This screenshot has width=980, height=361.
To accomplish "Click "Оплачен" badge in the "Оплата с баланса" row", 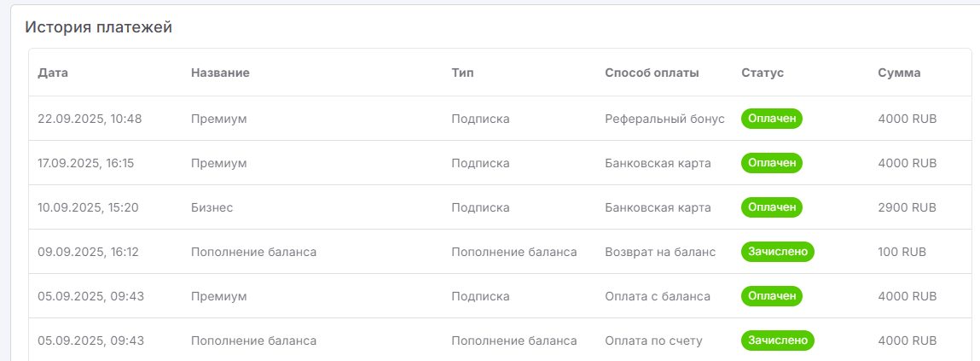I will [772, 296].
